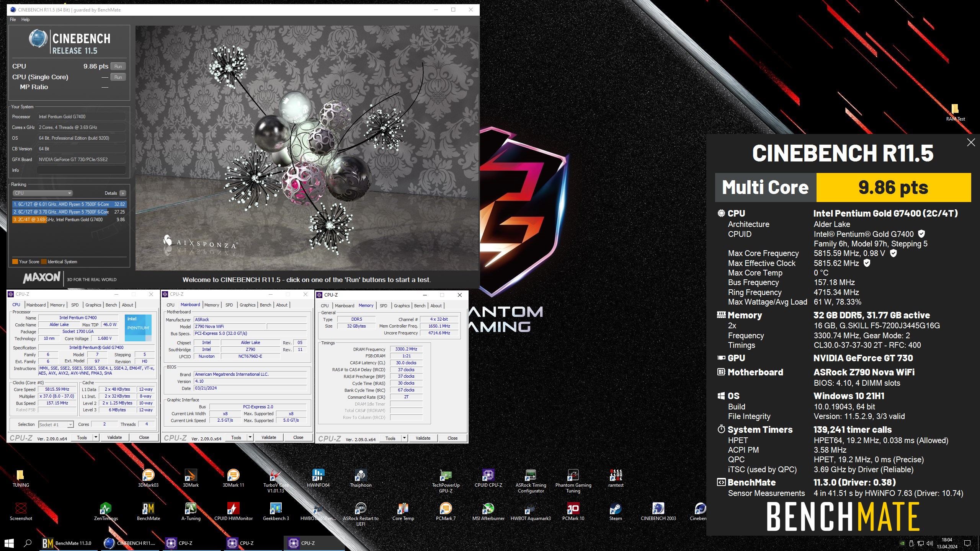Open the ramtest desktop icon

(616, 478)
